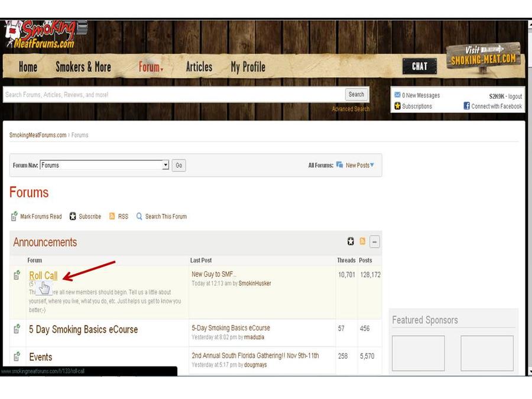Click the RSS icon under Forums heading

(x=112, y=216)
